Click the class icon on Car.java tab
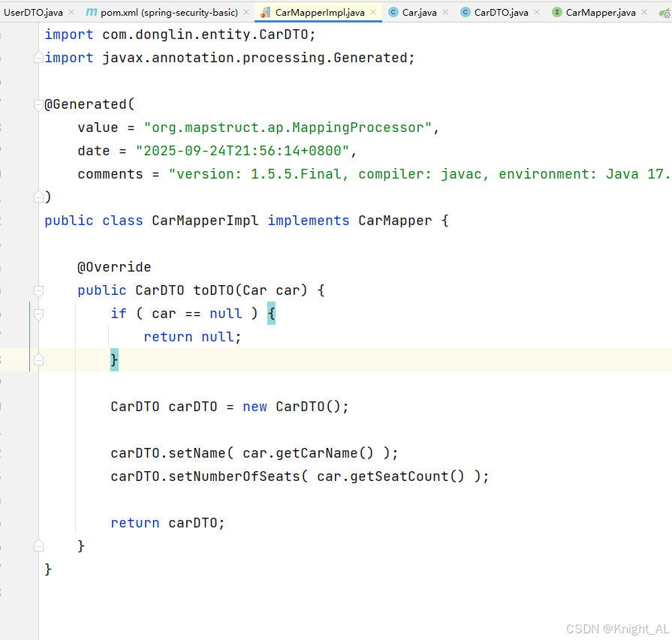 [393, 13]
